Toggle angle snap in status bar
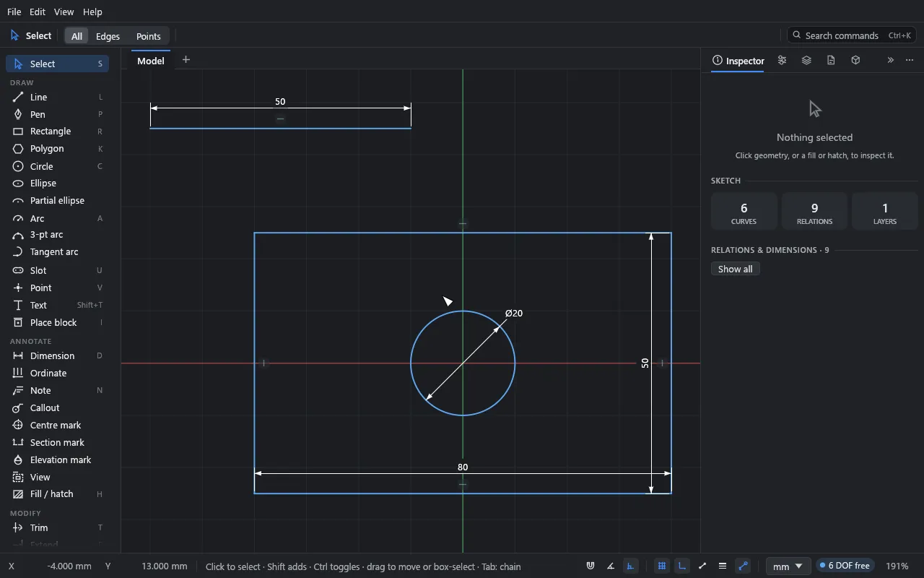This screenshot has height=578, width=924. [x=611, y=566]
